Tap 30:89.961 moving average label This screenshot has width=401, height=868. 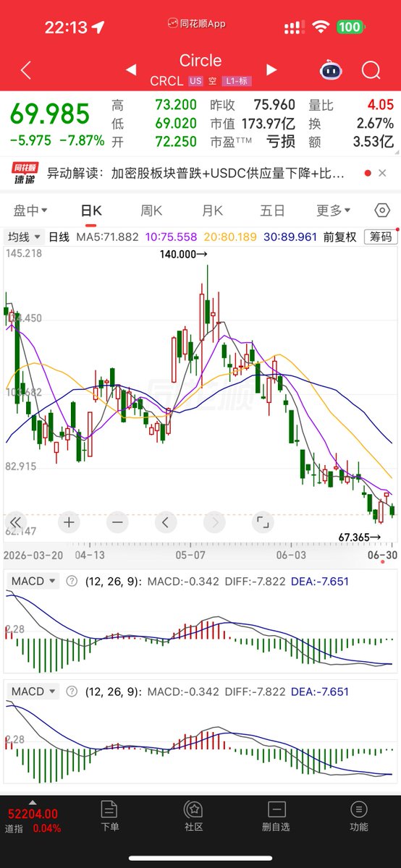point(290,237)
